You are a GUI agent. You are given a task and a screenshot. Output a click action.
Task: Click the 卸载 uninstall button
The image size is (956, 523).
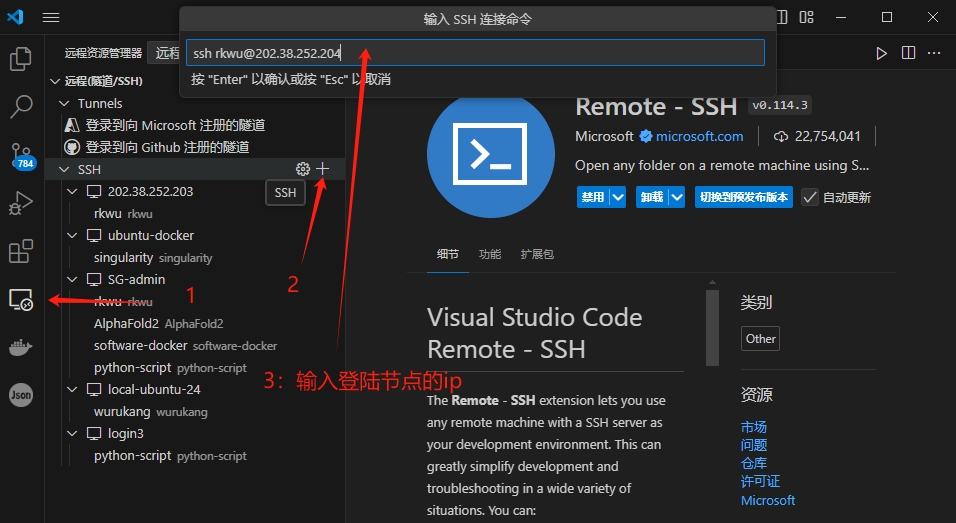coord(652,197)
